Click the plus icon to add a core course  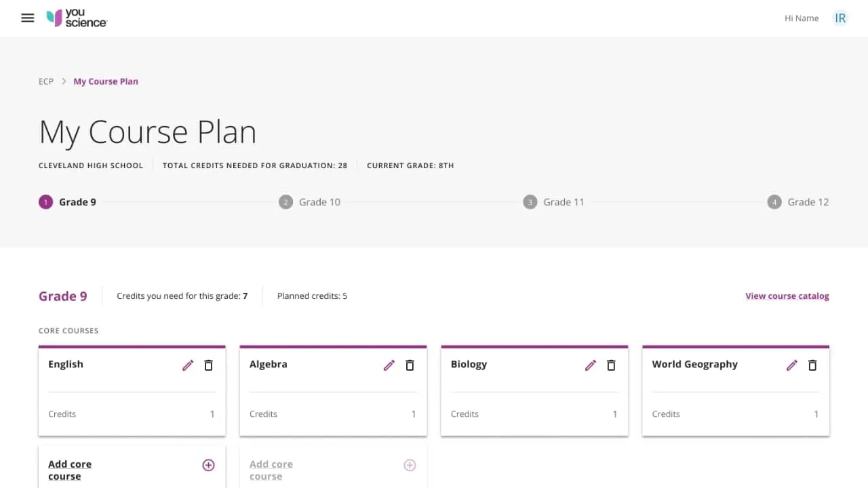click(208, 465)
